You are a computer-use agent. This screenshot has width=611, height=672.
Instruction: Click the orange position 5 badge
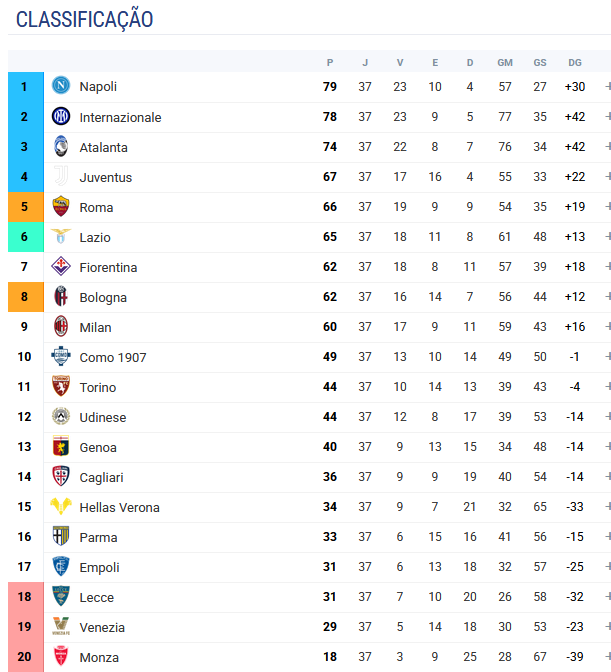(26, 207)
